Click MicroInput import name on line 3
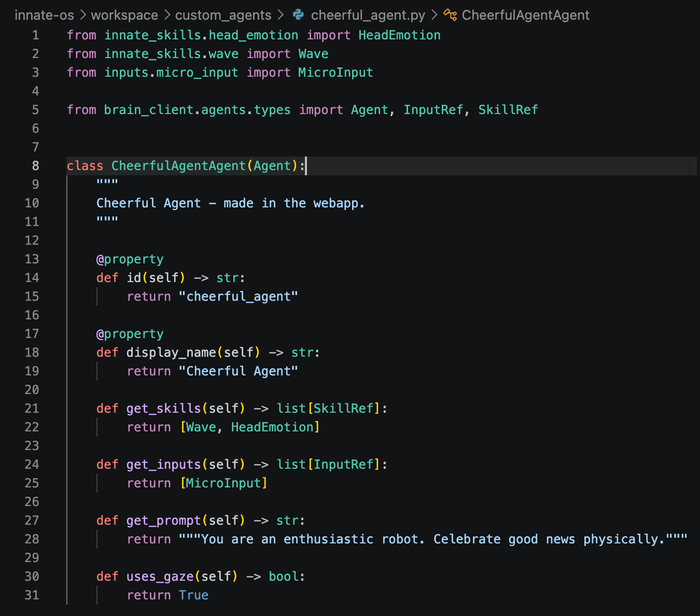The width and height of the screenshot is (700, 616). (x=335, y=73)
